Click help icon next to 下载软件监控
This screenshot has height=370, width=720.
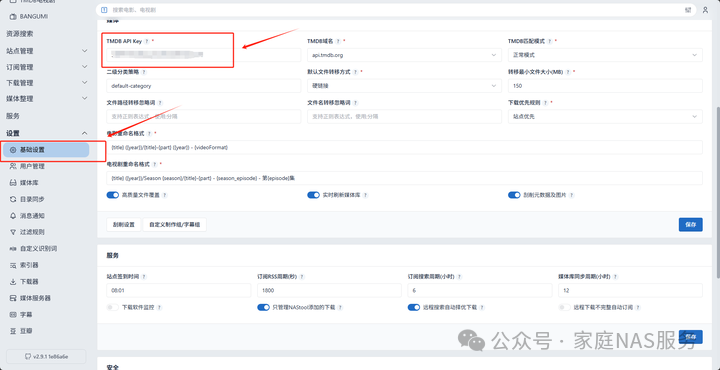point(159,308)
